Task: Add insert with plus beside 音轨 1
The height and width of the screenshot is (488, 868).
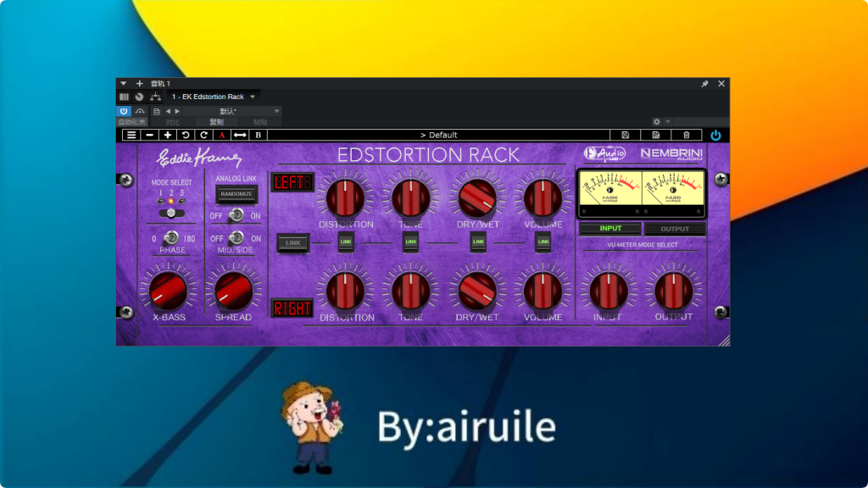Action: (140, 84)
